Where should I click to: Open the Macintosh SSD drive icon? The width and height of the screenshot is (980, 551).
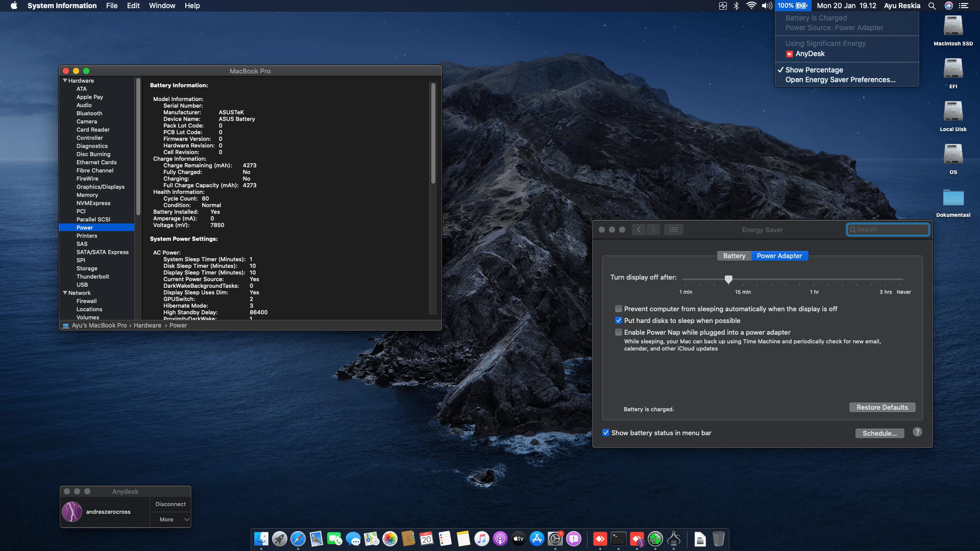pyautogui.click(x=953, y=27)
